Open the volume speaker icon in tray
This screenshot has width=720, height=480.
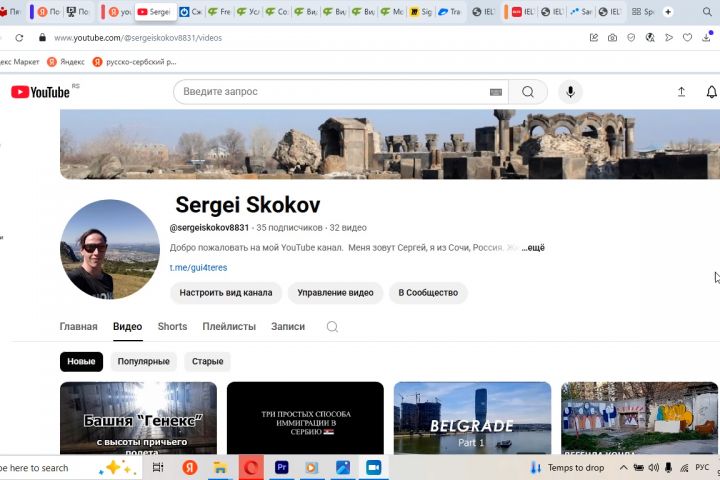point(654,468)
